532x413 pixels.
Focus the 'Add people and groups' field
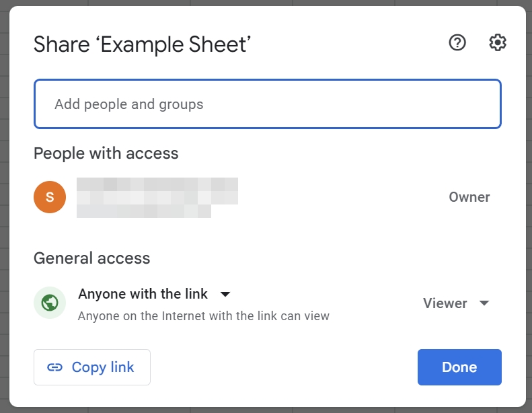267,104
